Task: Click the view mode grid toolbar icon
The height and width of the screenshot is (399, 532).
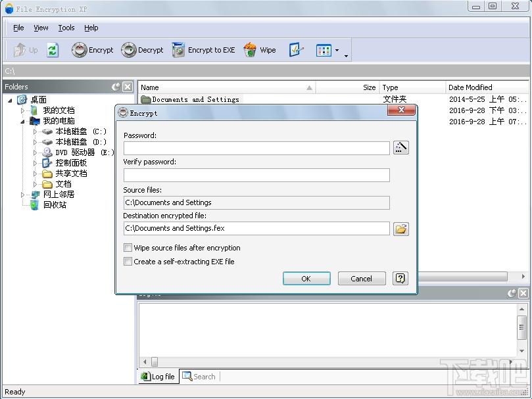Action: click(324, 51)
